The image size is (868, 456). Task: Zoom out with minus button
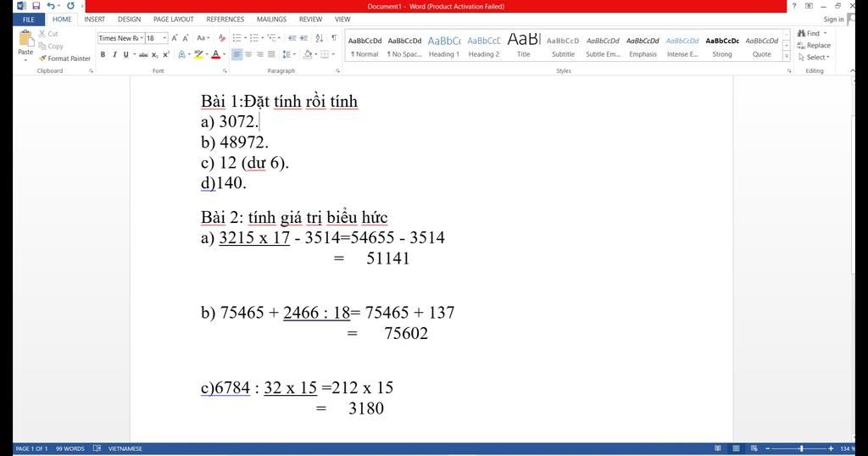767,448
